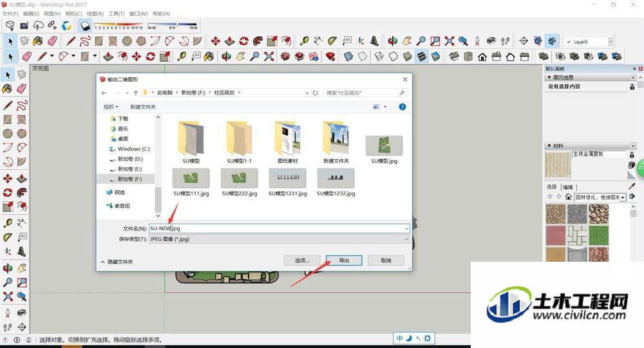The height and width of the screenshot is (348, 644).
Task: Open the 窗口(W) menu
Action: pyautogui.click(x=138, y=14)
